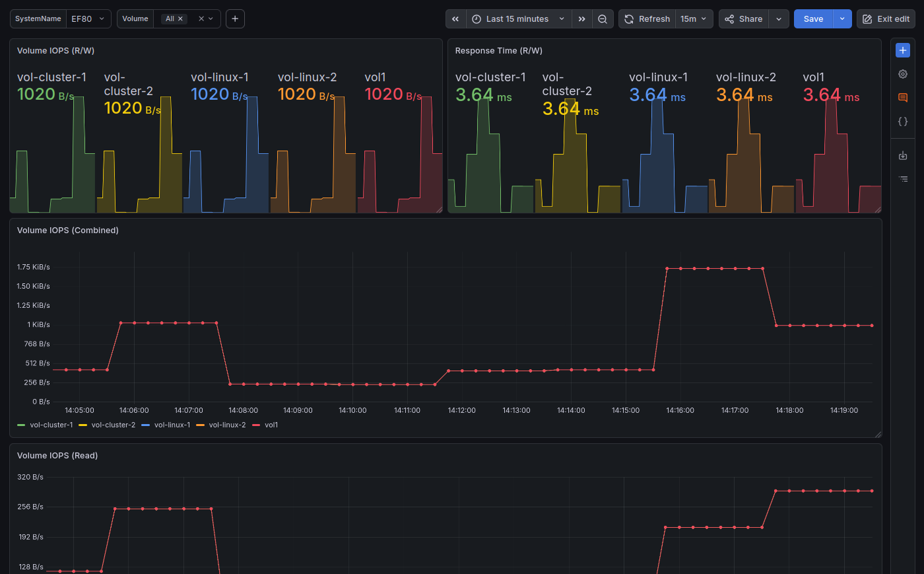This screenshot has height=574, width=924.
Task: Open the outline list icon in sidebar
Action: pyautogui.click(x=903, y=179)
